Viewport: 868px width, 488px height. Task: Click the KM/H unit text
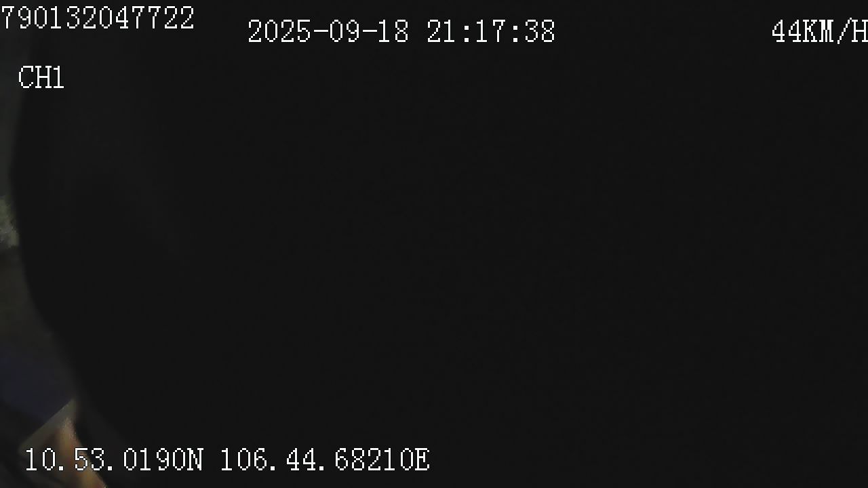point(835,32)
